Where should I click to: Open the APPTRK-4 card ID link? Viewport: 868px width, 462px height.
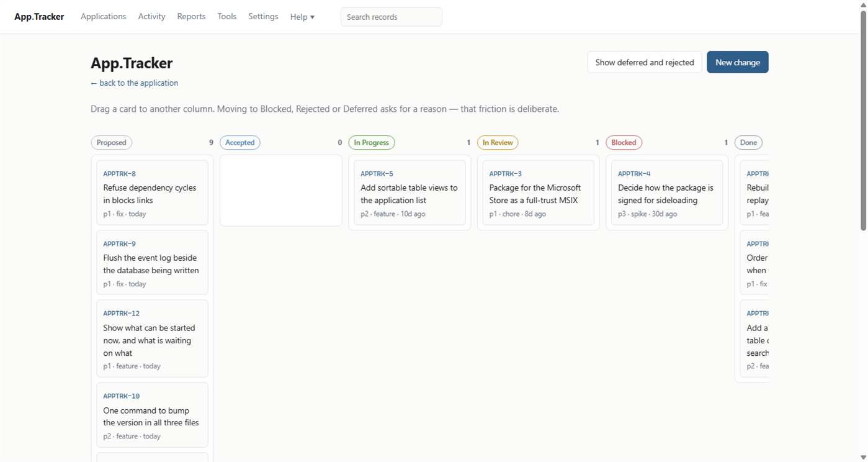634,174
